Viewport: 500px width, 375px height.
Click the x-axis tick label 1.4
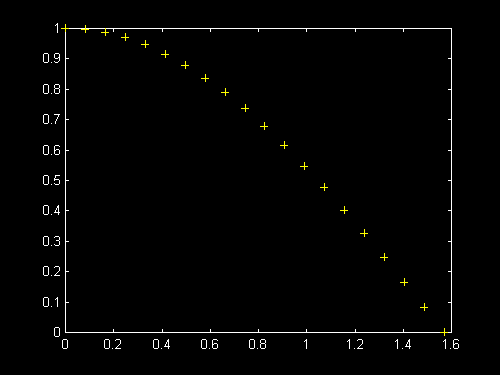(x=403, y=344)
